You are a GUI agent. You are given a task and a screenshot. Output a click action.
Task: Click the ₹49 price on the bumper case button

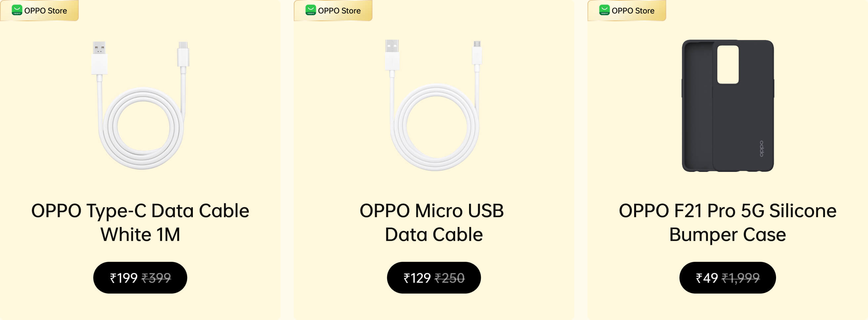click(707, 278)
